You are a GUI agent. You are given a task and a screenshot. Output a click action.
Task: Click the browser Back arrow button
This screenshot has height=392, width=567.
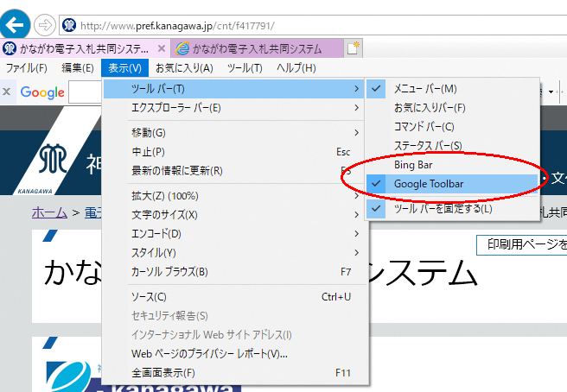15,24
